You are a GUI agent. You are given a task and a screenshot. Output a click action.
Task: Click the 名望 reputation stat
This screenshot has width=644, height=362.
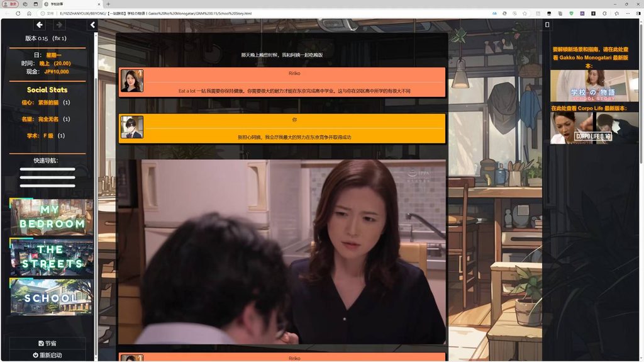pyautogui.click(x=45, y=119)
